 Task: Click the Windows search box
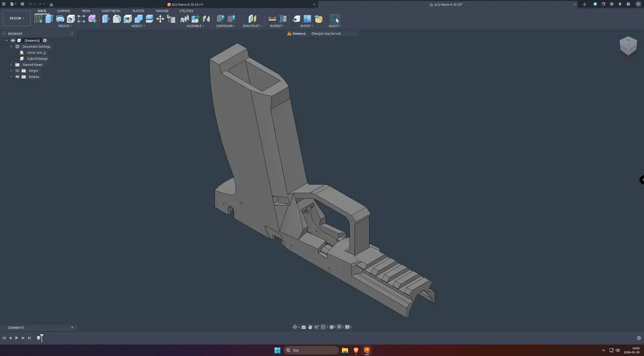coord(311,350)
